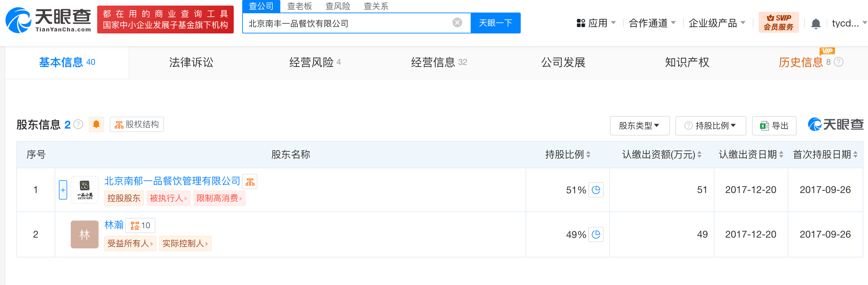The image size is (868, 285).
Task: Expand the first shareholder row
Action: (63, 190)
